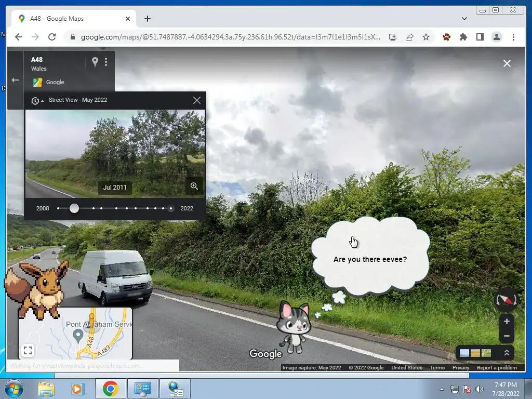Click the minimap location marker
The image size is (532, 399).
[78, 336]
